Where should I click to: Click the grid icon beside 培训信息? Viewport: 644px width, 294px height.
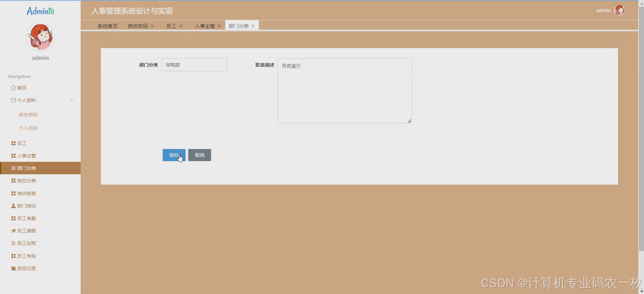coord(13,193)
